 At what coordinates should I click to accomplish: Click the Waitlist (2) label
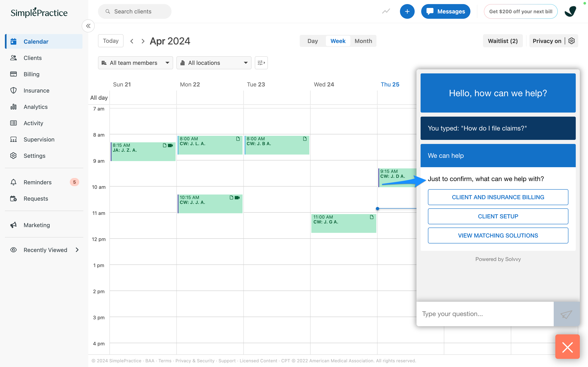(x=502, y=41)
